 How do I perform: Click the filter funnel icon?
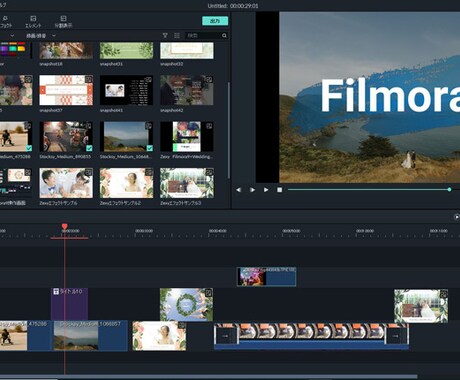165,35
